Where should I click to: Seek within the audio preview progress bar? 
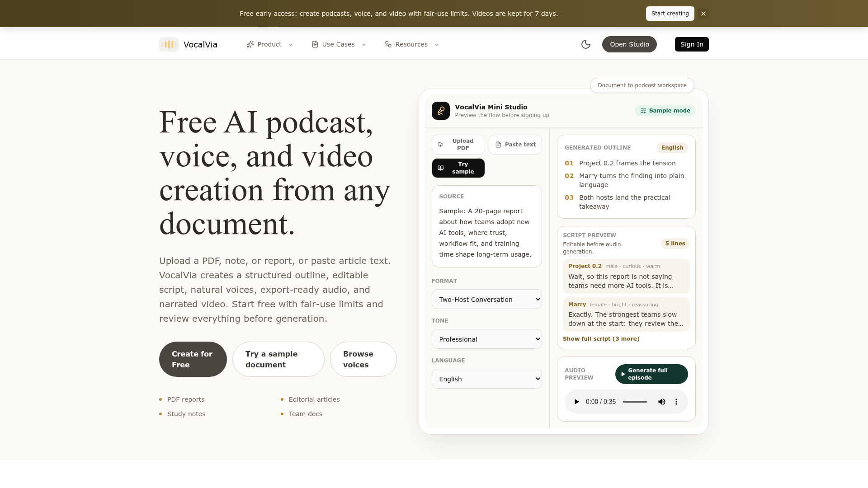coord(635,402)
